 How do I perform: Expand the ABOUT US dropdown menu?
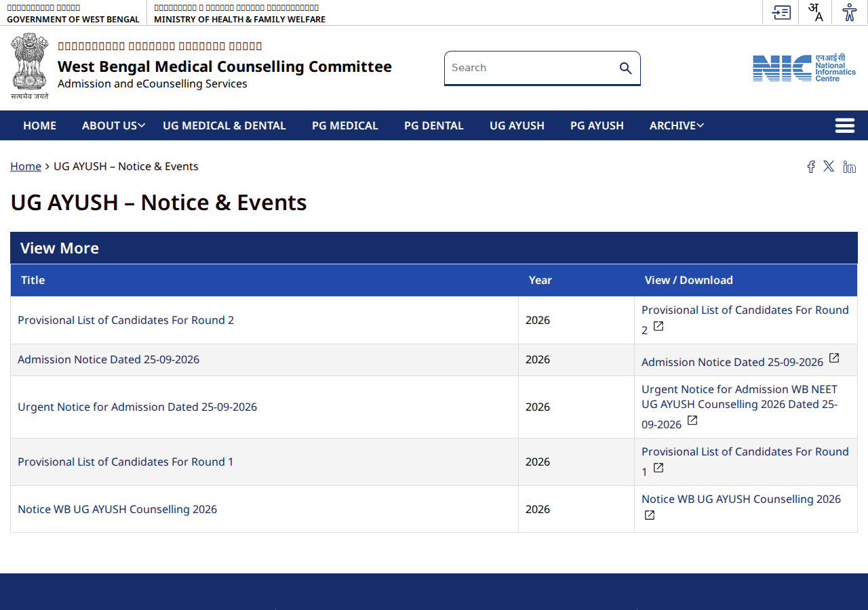[x=113, y=125]
